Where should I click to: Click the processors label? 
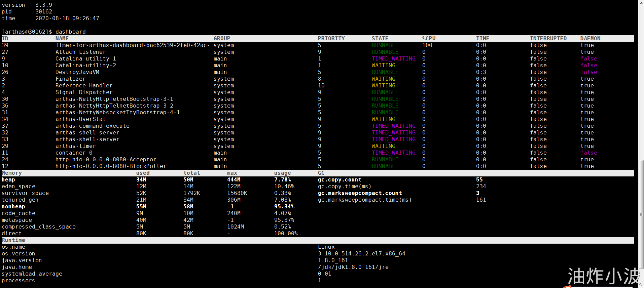tap(19, 281)
